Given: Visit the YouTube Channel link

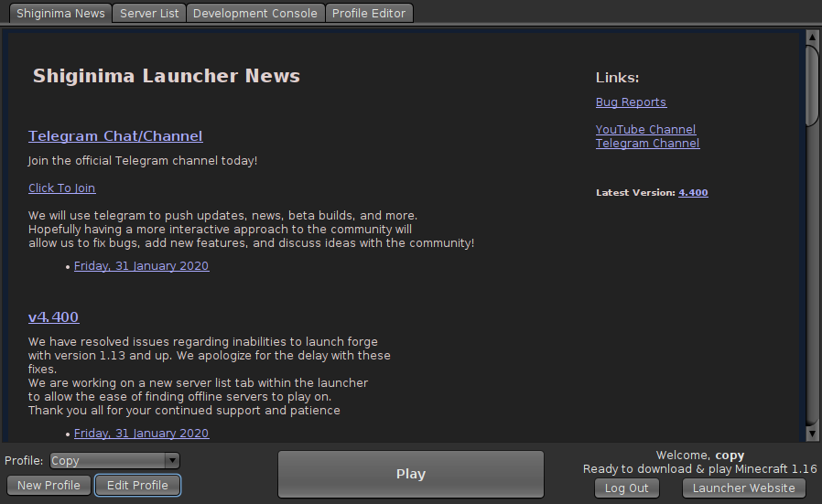Looking at the screenshot, I should (645, 130).
